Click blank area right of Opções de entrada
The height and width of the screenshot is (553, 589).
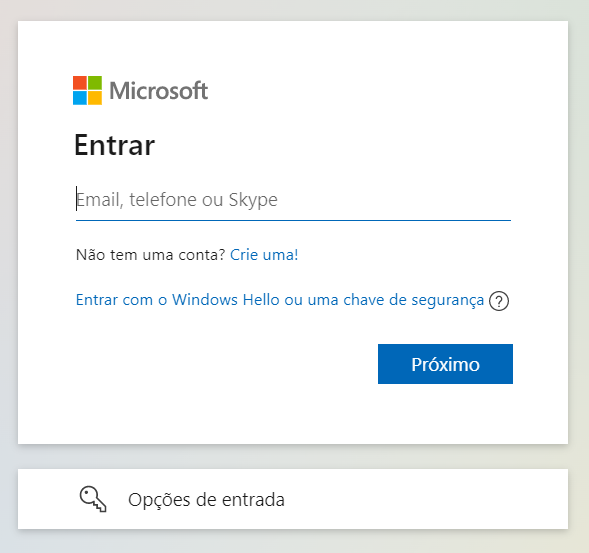(x=424, y=499)
